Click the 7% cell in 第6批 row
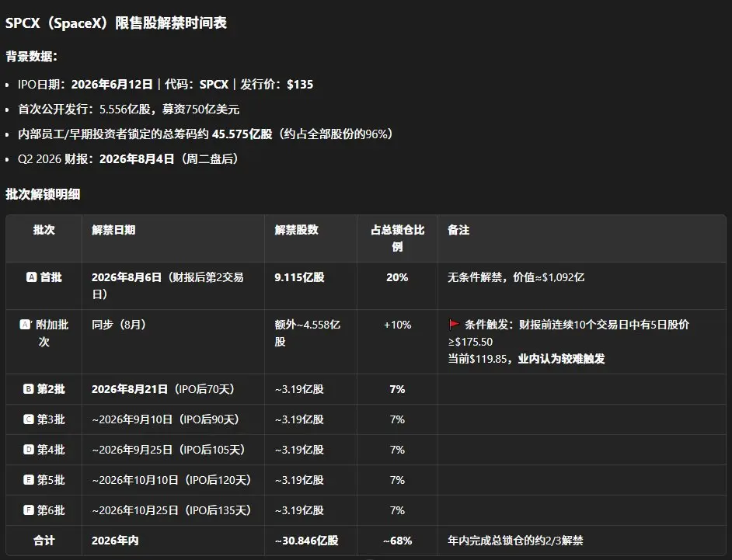Viewport: 732px width, 560px height. click(397, 510)
